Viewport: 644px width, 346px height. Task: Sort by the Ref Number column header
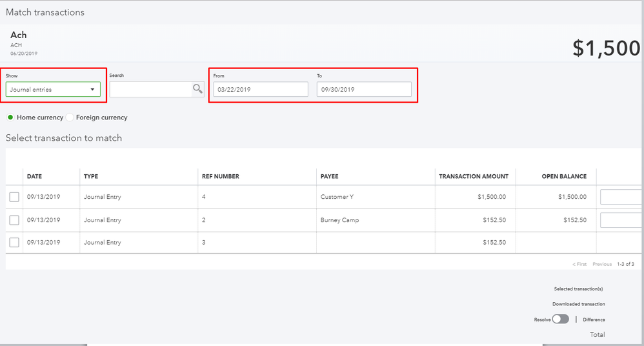(x=221, y=176)
